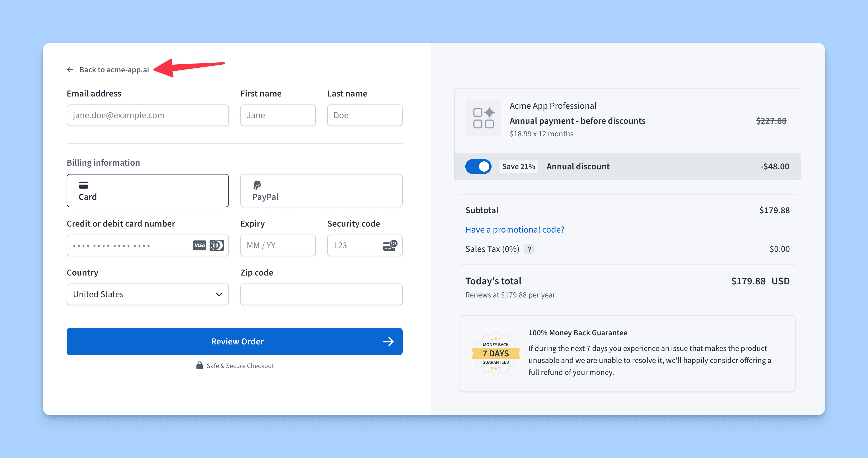The image size is (868, 458).
Task: Click the Diners Club card icon
Action: (217, 245)
